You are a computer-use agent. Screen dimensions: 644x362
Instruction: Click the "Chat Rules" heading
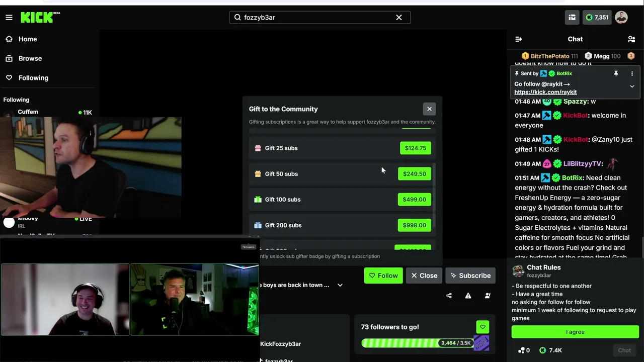(x=544, y=268)
